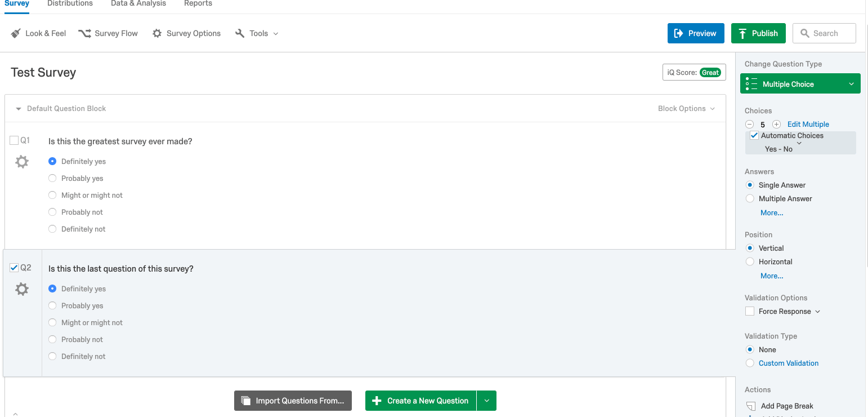The image size is (868, 417).
Task: Click Import Questions From button
Action: 293,401
